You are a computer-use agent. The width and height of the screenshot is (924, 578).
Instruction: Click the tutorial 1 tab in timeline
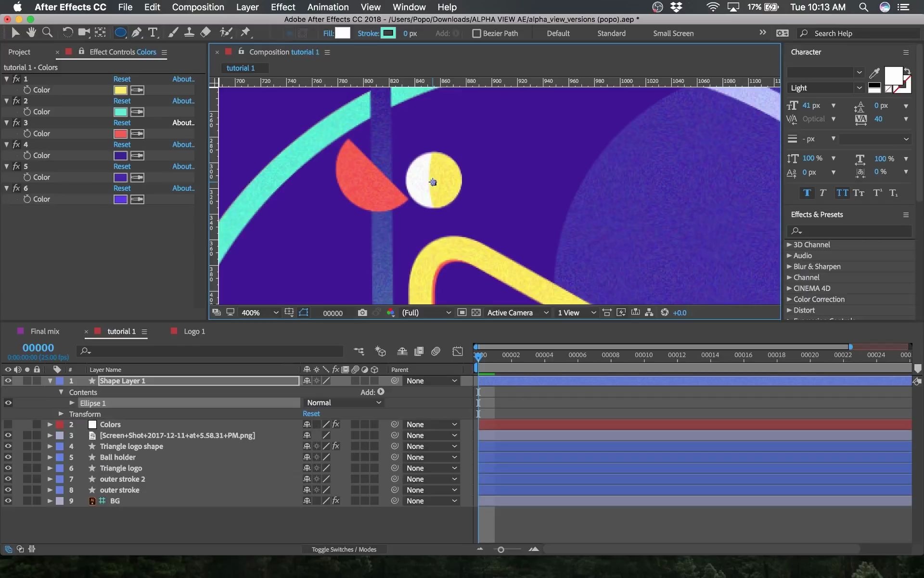click(121, 331)
